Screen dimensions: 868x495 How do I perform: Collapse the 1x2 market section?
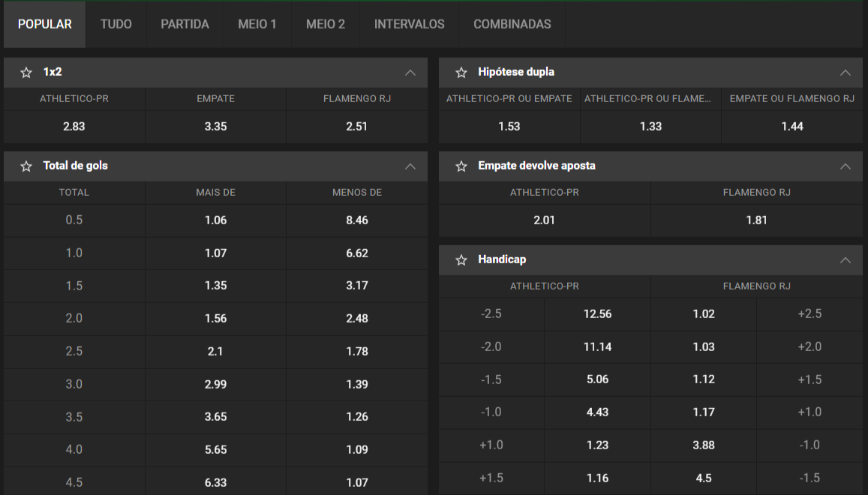tap(410, 73)
